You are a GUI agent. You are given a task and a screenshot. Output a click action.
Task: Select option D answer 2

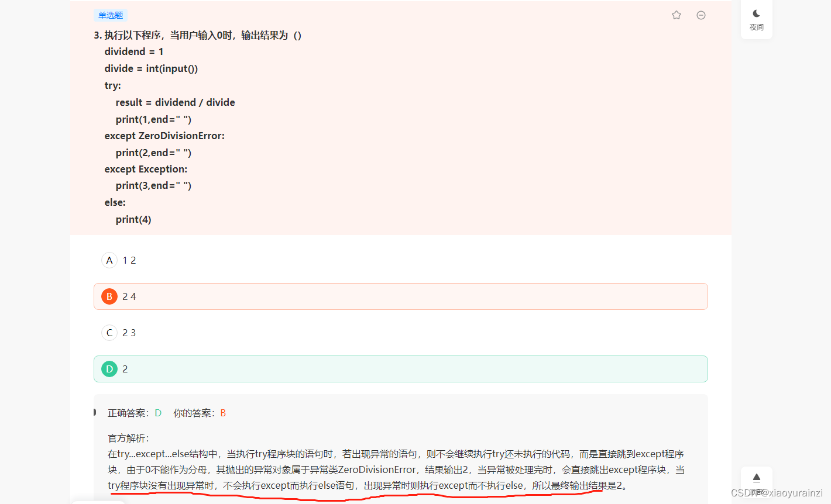(x=401, y=369)
